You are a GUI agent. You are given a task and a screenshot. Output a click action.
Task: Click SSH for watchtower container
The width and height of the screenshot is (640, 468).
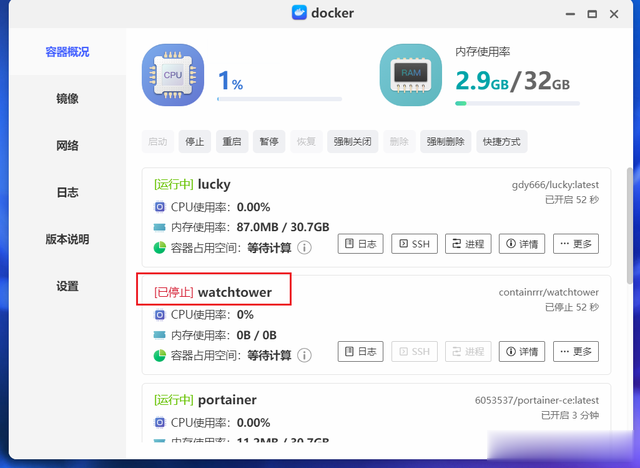(414, 351)
